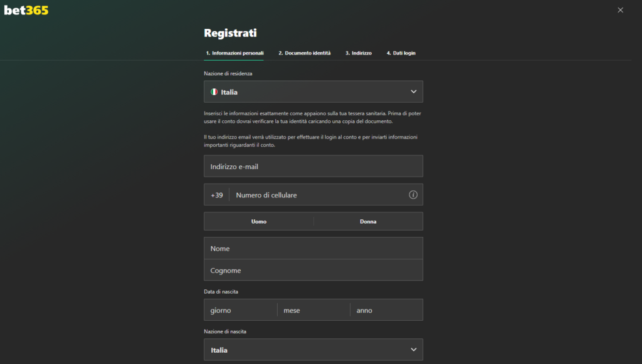Click the Italian flag icon in the residence selector
Viewport: 642px width, 364px height.
coord(213,91)
